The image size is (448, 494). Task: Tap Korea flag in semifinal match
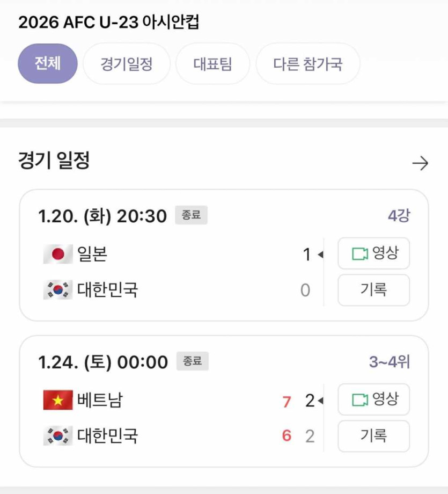tap(57, 290)
